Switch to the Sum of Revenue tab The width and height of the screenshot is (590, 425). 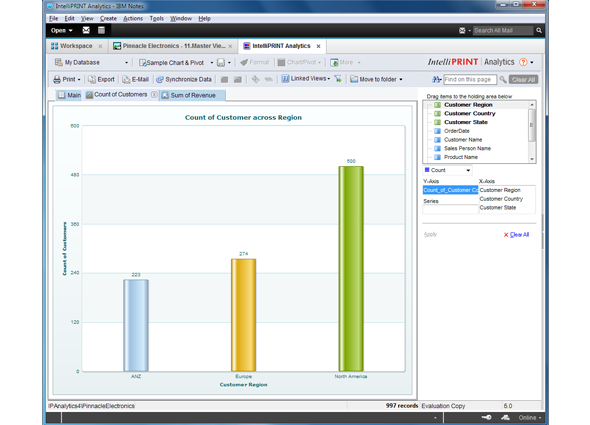[x=193, y=96]
